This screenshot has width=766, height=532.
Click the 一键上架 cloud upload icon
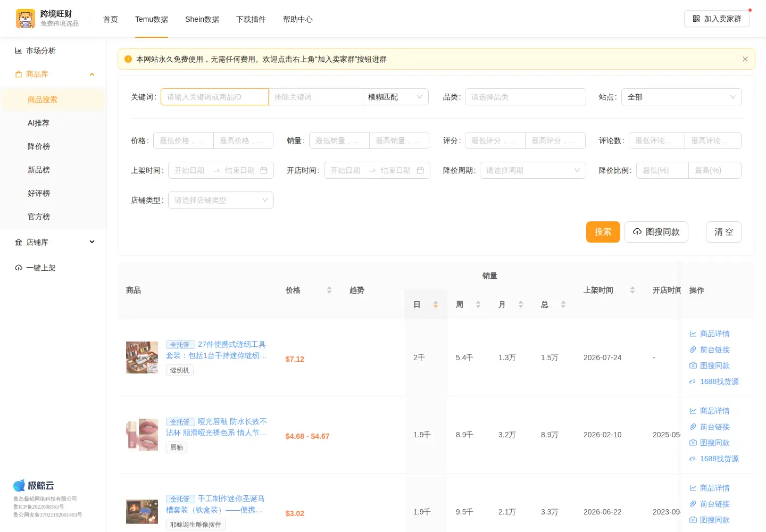[19, 268]
